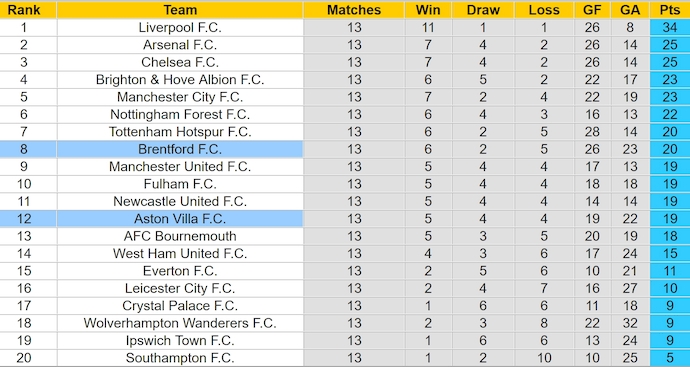Click the Manchester United F.C. cell
This screenshot has width=690, height=367.
pos(180,166)
